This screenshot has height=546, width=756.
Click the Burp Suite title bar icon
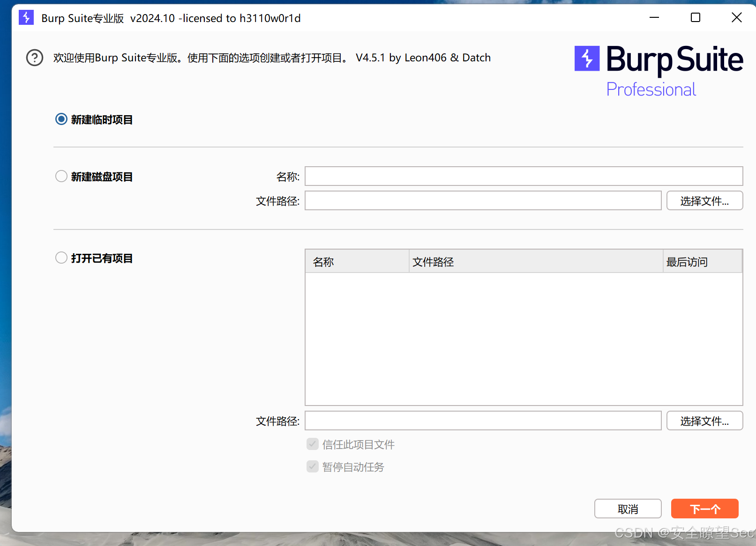click(26, 18)
